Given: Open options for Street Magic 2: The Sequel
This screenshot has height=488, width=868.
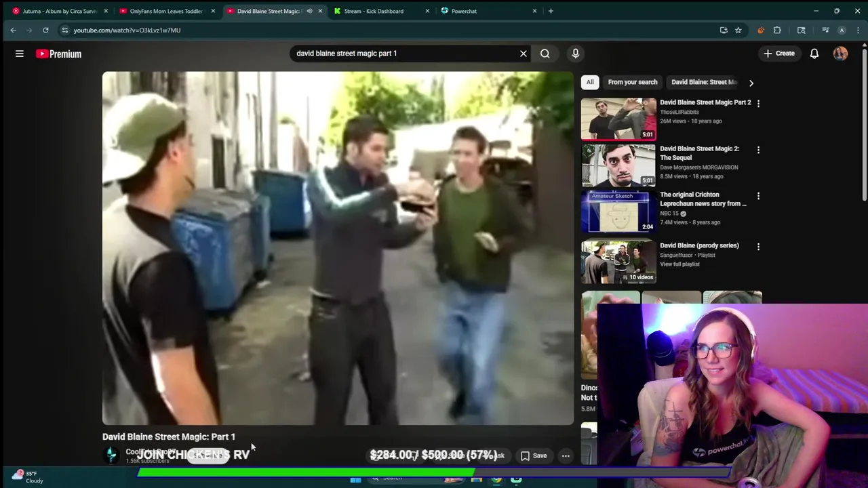Looking at the screenshot, I should point(758,150).
